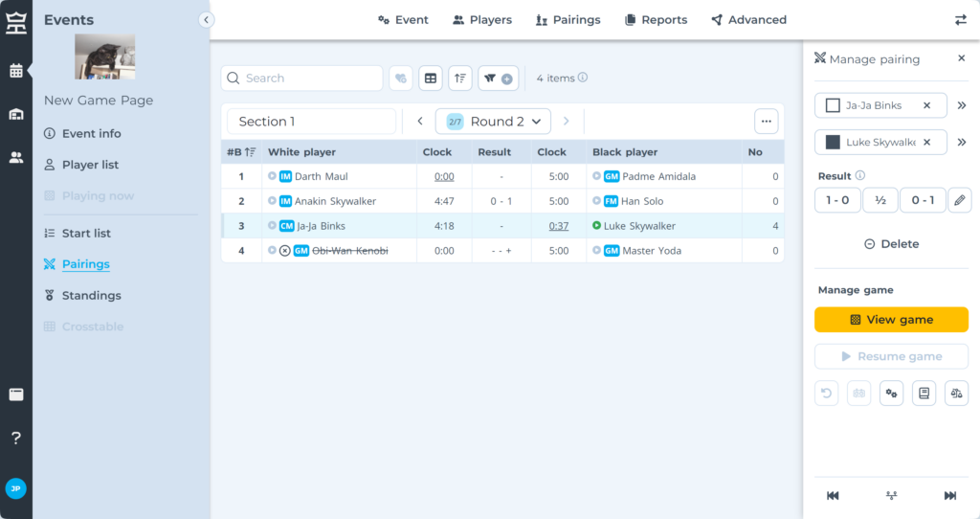This screenshot has height=519, width=980.
Task: Delete the pairing
Action: tap(891, 244)
